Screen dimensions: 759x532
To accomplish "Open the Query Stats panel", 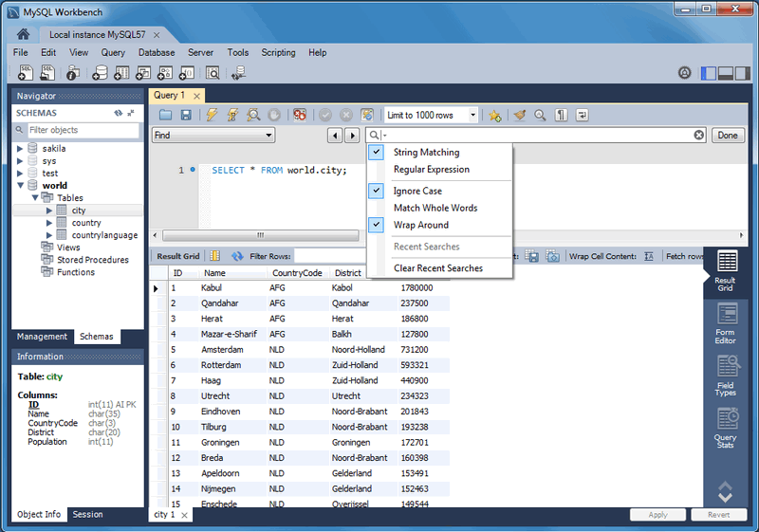I will 726,428.
